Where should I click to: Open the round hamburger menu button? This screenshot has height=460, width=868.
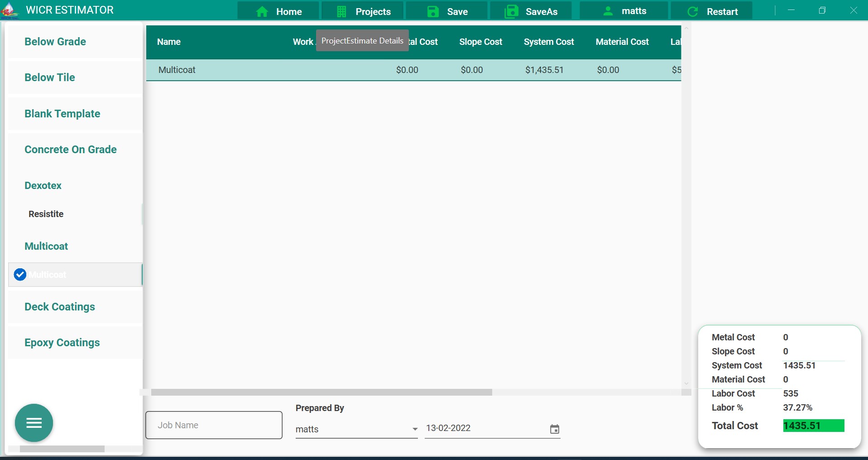pyautogui.click(x=34, y=423)
